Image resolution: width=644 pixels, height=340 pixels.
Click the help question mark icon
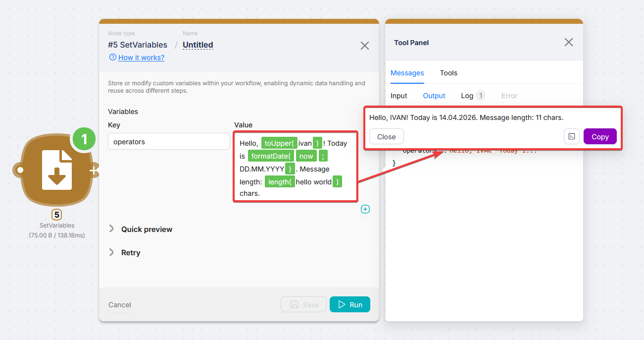[x=112, y=57]
